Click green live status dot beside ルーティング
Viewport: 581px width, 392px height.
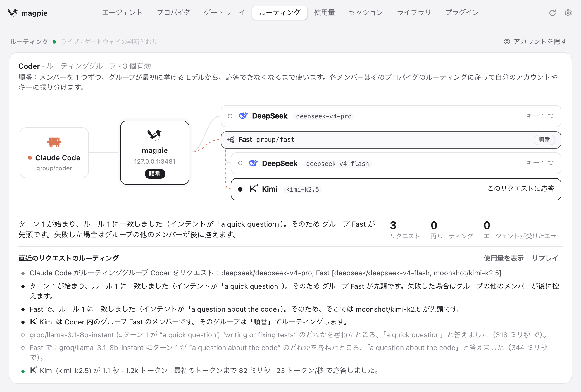pyautogui.click(x=54, y=42)
